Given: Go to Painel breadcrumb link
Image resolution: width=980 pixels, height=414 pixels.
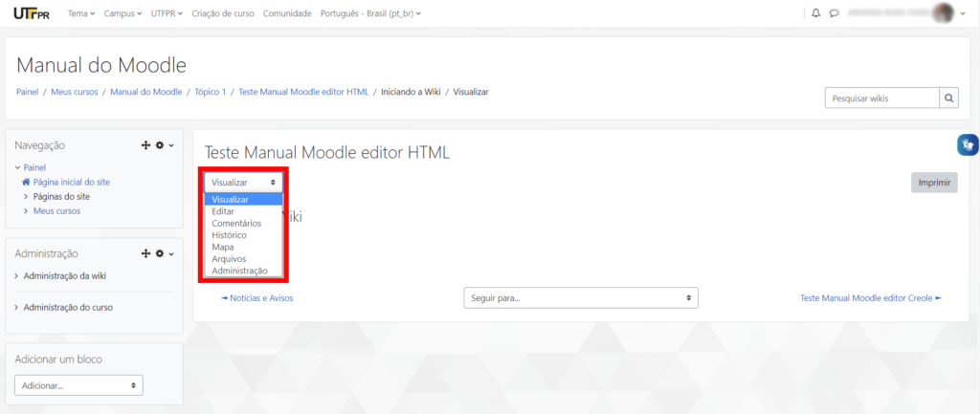Looking at the screenshot, I should click(28, 92).
